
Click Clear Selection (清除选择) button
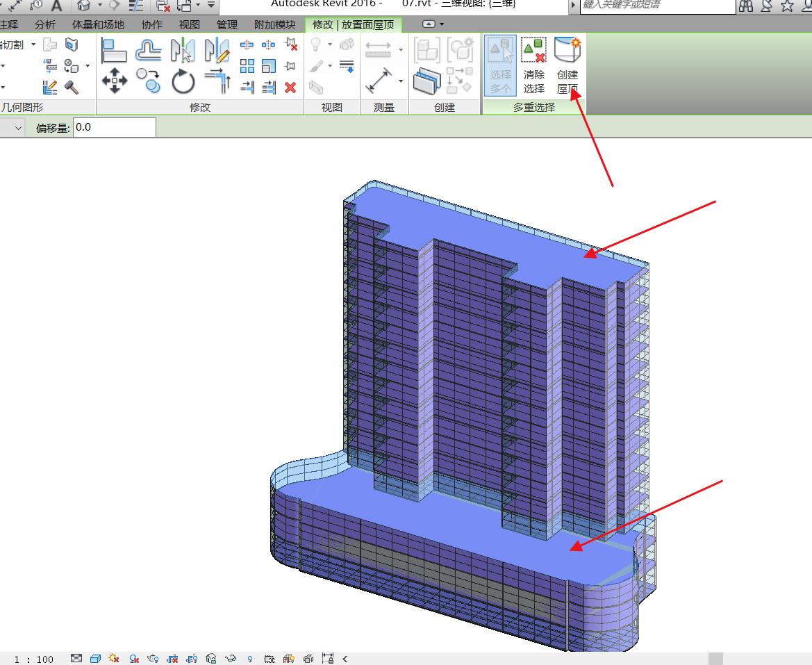click(x=533, y=65)
